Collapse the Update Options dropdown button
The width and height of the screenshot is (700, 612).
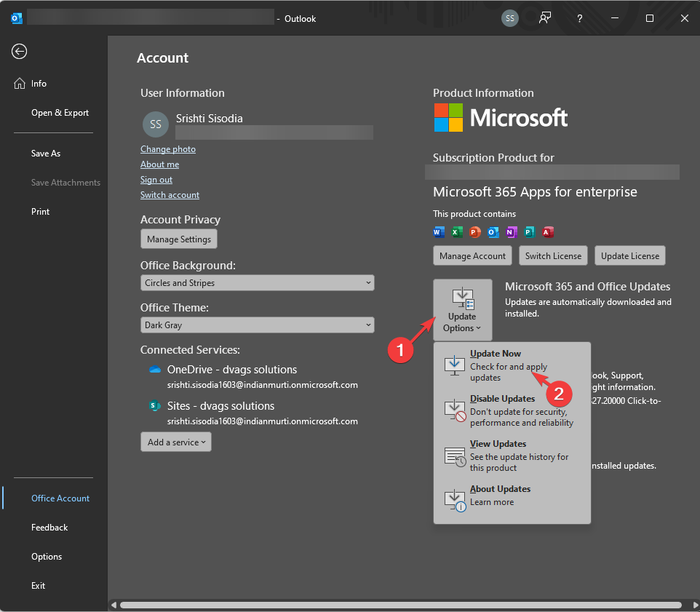point(462,310)
